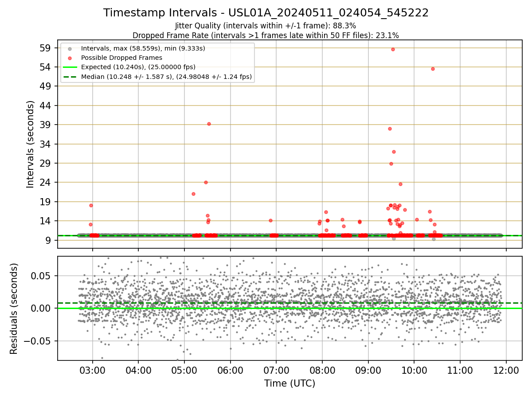Click the y-axis tick label '54'
Screen dimensions: 532x399
(x=46, y=67)
